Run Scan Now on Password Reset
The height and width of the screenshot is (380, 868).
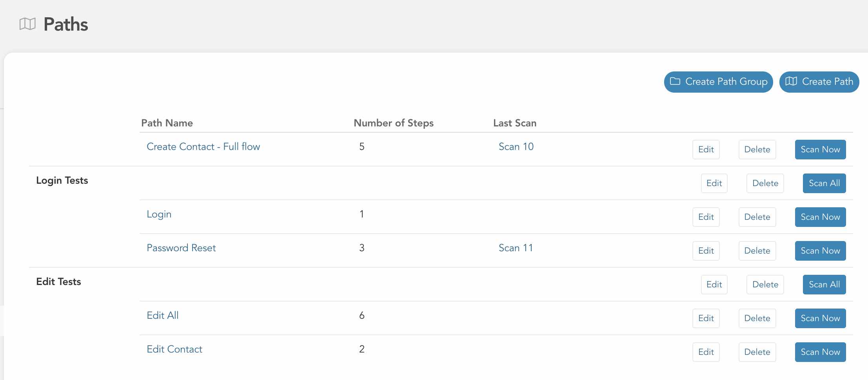point(821,251)
